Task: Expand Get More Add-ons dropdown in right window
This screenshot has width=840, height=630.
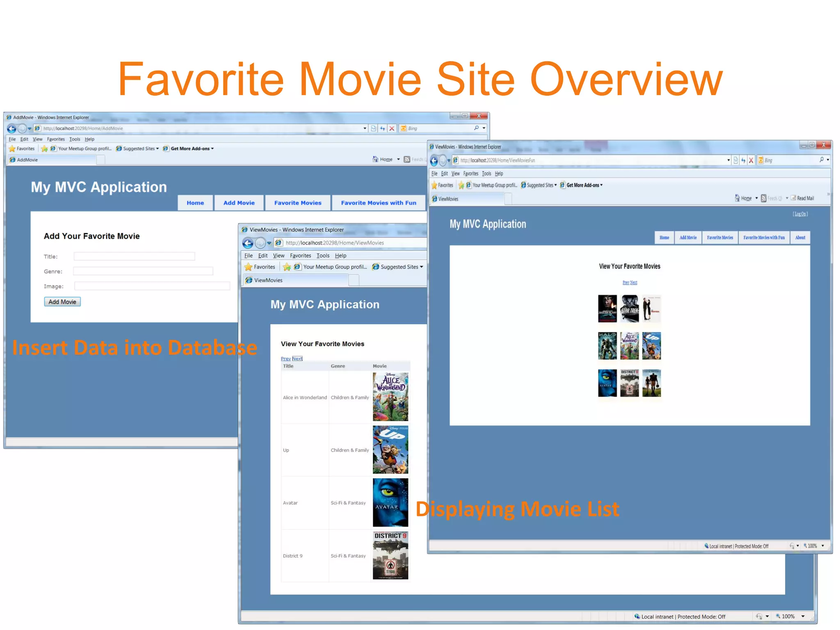Action: pos(601,185)
